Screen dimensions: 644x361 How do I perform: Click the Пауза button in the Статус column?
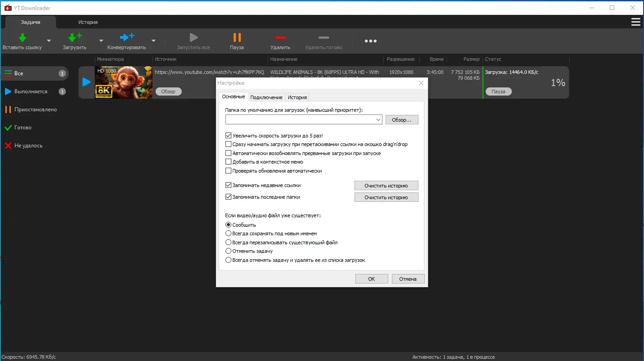(x=498, y=91)
